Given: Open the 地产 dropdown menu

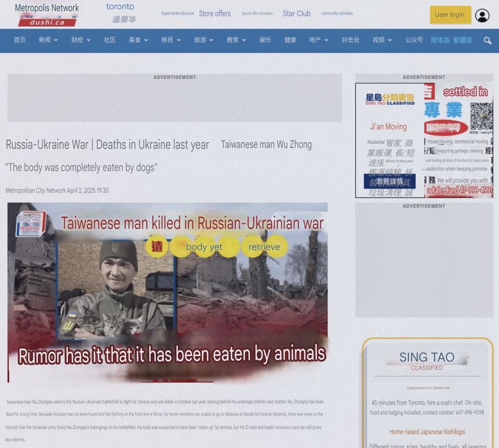Looking at the screenshot, I should (x=318, y=40).
